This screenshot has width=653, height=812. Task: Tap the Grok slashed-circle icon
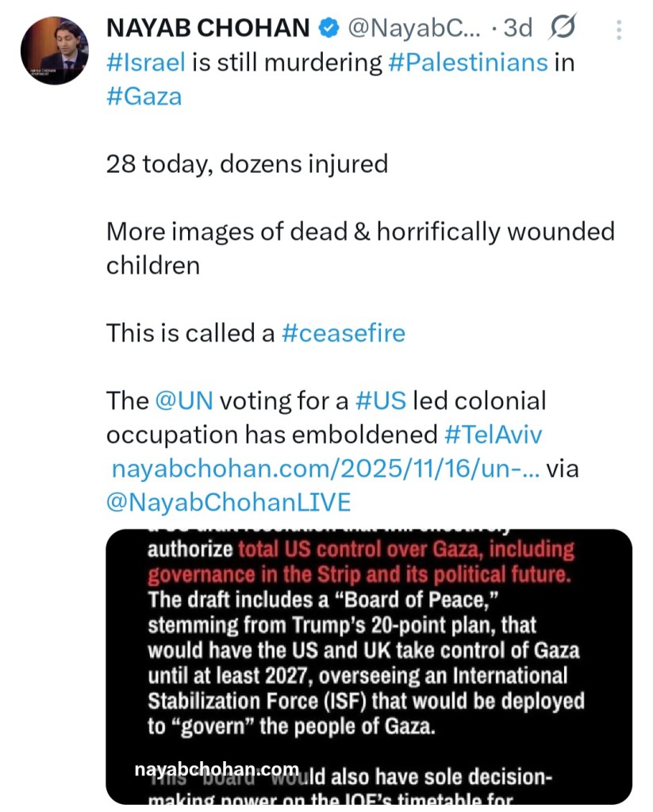[563, 29]
